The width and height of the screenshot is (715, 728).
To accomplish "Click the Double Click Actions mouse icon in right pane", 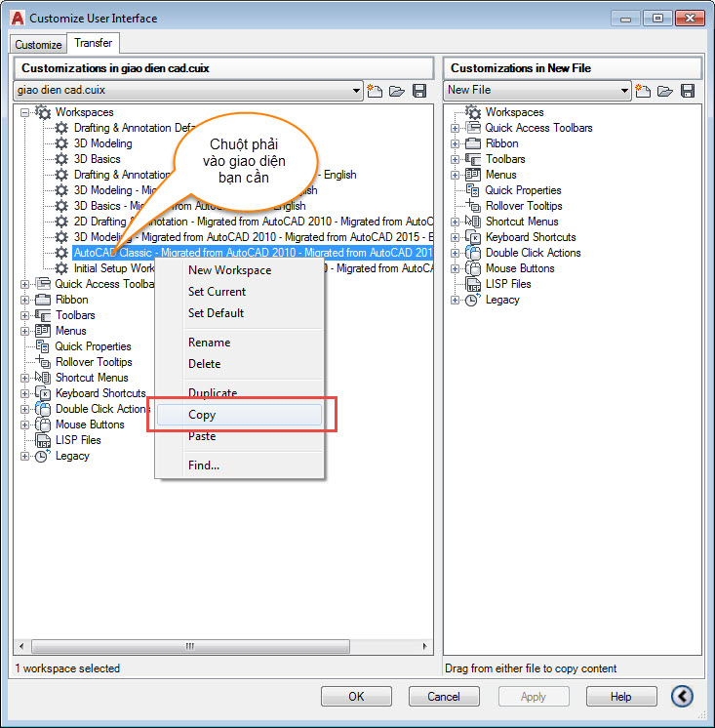I will pos(473,253).
